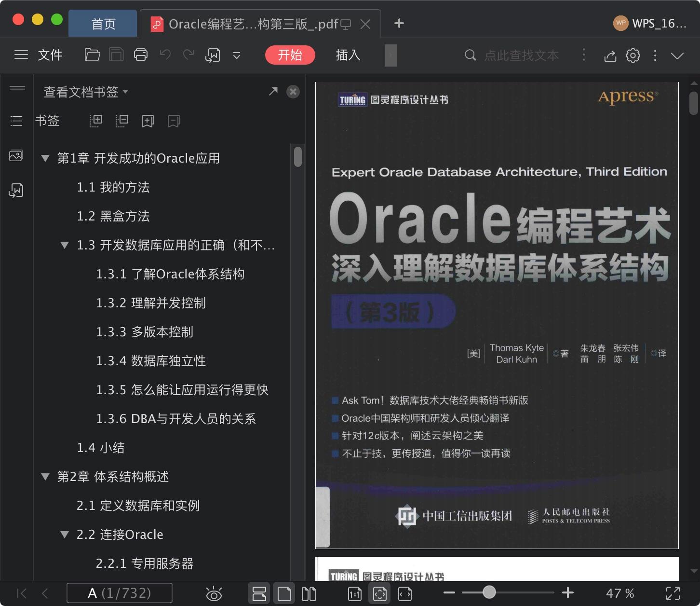This screenshot has height=606, width=700.
Task: Switch to the 首页 tab
Action: pos(103,24)
